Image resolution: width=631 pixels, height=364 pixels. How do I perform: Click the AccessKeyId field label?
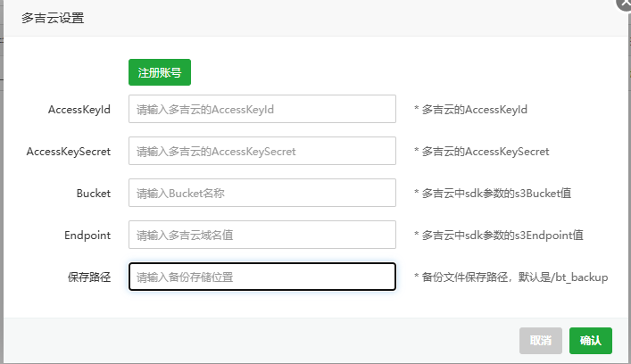(79, 110)
